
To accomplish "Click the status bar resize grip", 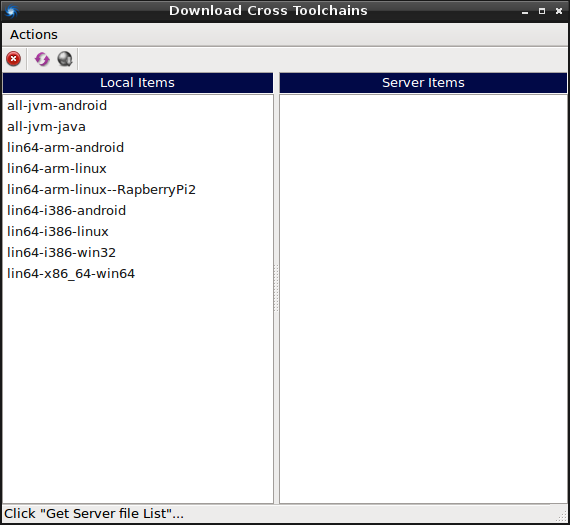I will click(x=563, y=516).
